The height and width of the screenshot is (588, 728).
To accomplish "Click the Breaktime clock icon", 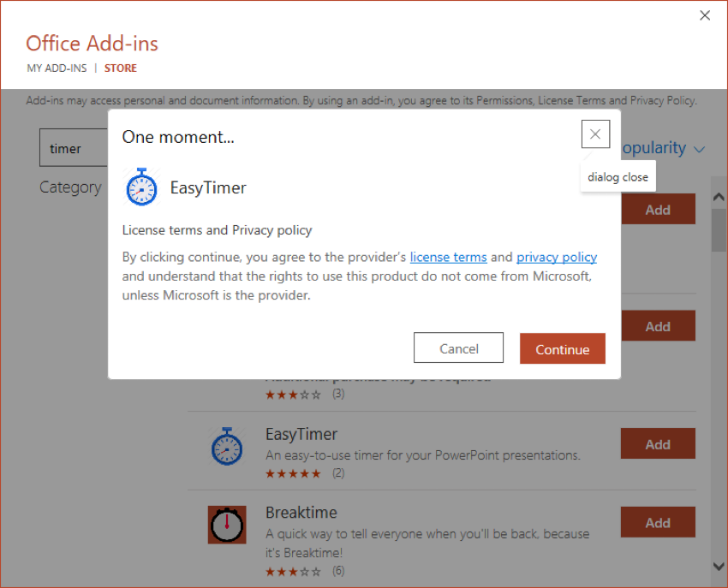I will click(227, 524).
